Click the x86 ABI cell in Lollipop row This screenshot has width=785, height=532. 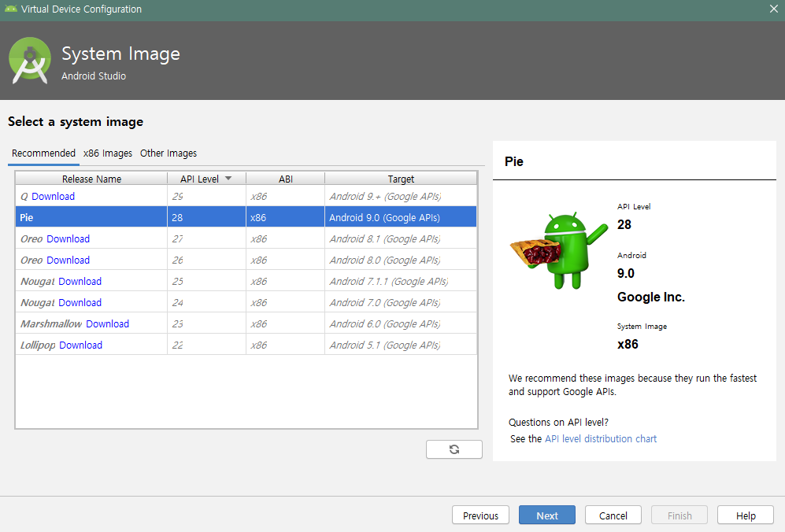(285, 345)
